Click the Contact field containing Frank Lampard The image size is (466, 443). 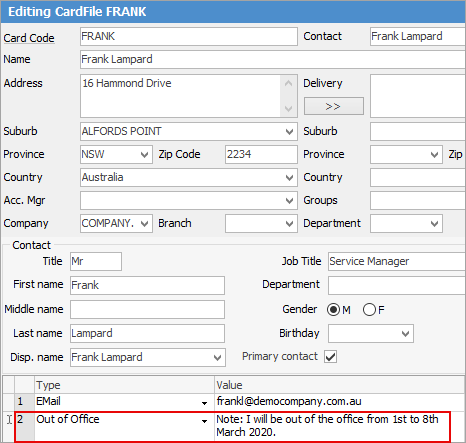(418, 37)
